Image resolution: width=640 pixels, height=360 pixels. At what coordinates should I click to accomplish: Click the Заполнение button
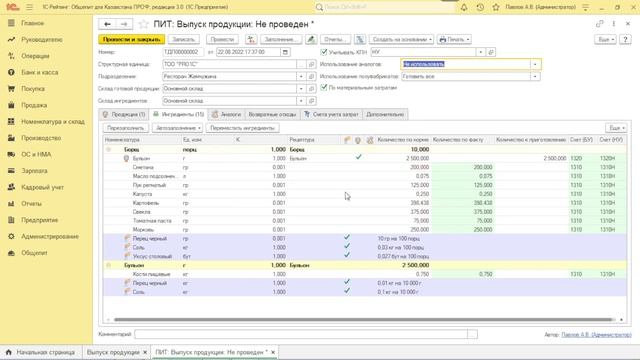coord(280,39)
